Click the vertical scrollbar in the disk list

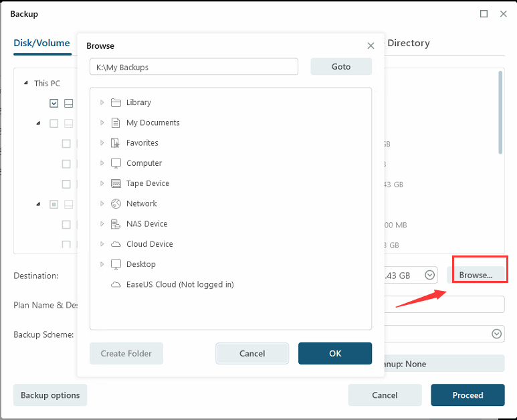point(500,114)
